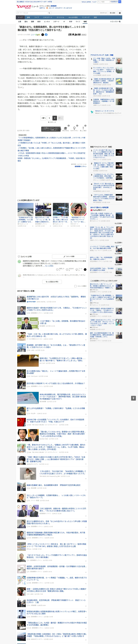The width and height of the screenshot is (138, 644).
Task: React with わかりやすい lightbulb icon
Action: [x=74, y=128]
